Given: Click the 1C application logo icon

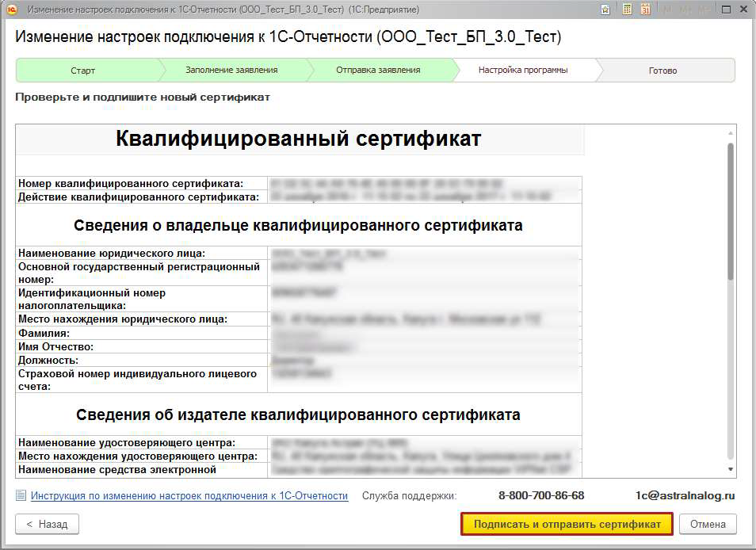Looking at the screenshot, I should [x=12, y=10].
